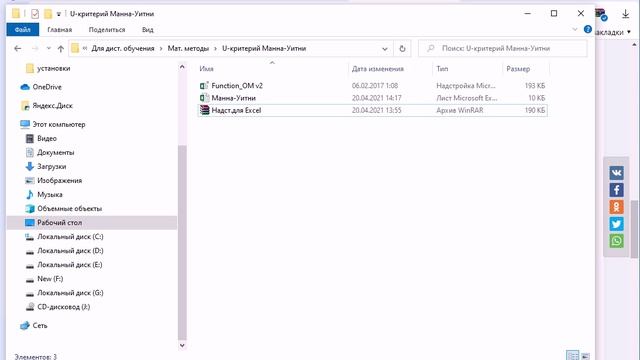Go up one folder level arrow
The image size is (640, 360).
coord(61,49)
